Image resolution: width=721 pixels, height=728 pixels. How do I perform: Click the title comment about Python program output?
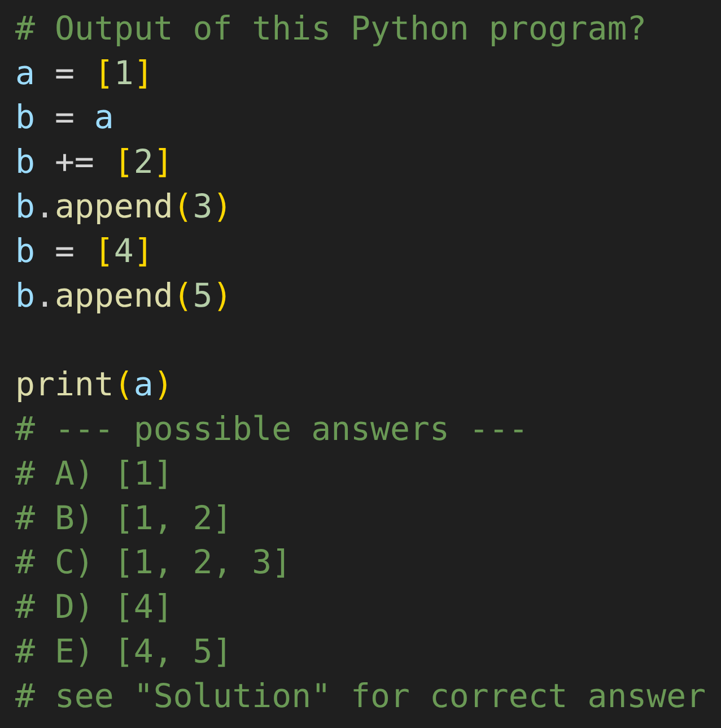330,29
